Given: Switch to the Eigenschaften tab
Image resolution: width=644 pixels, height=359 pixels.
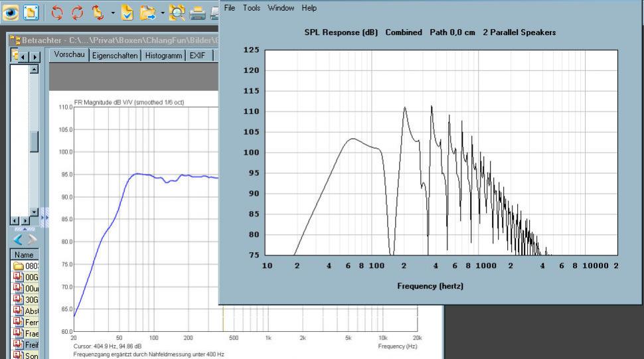Looking at the screenshot, I should [x=115, y=55].
